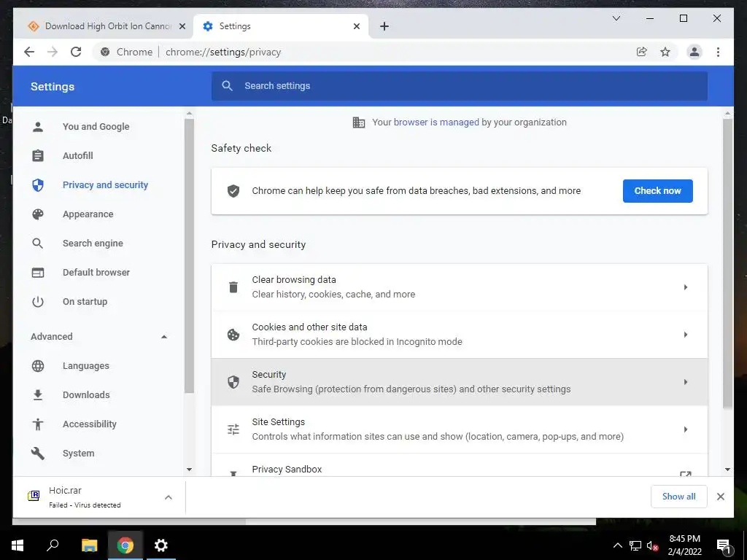
Task: Open the Windows Start menu
Action: click(x=18, y=545)
